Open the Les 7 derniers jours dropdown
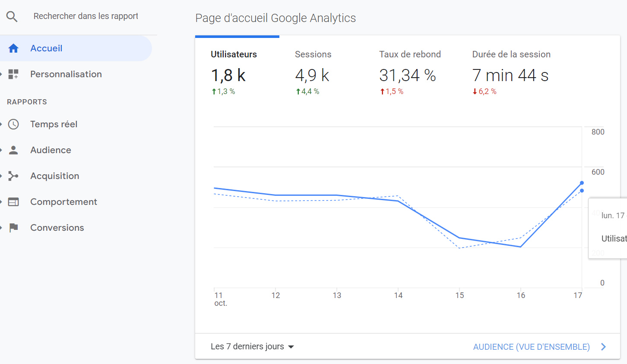627x364 pixels. click(x=252, y=347)
